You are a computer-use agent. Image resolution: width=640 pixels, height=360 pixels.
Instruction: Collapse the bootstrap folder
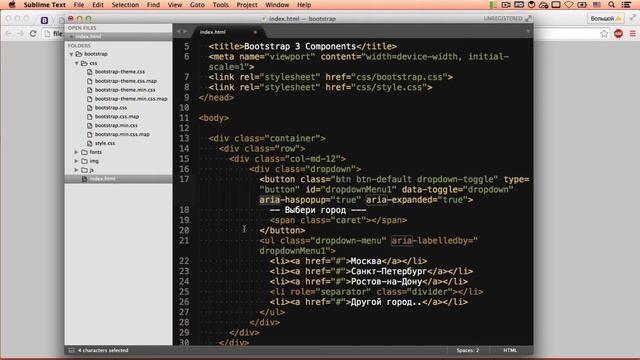71,54
